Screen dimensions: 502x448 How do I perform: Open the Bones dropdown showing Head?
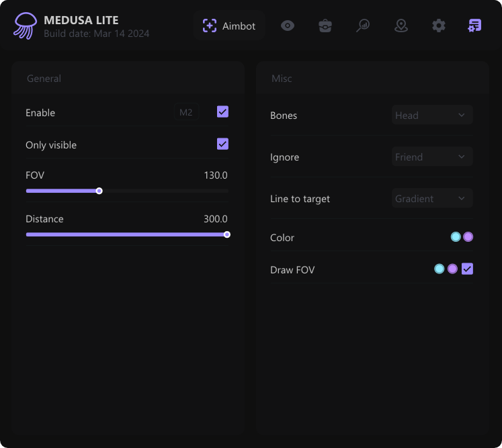point(432,116)
